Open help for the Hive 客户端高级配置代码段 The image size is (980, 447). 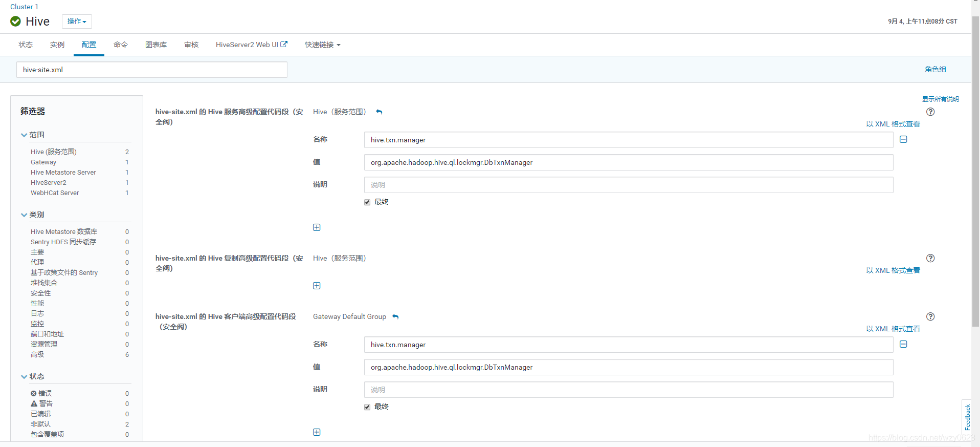tap(930, 316)
